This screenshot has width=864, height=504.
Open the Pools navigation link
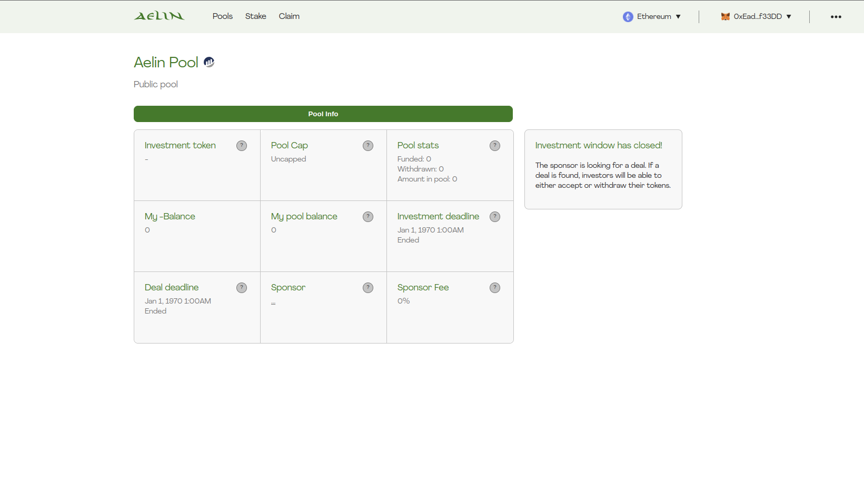(x=223, y=16)
